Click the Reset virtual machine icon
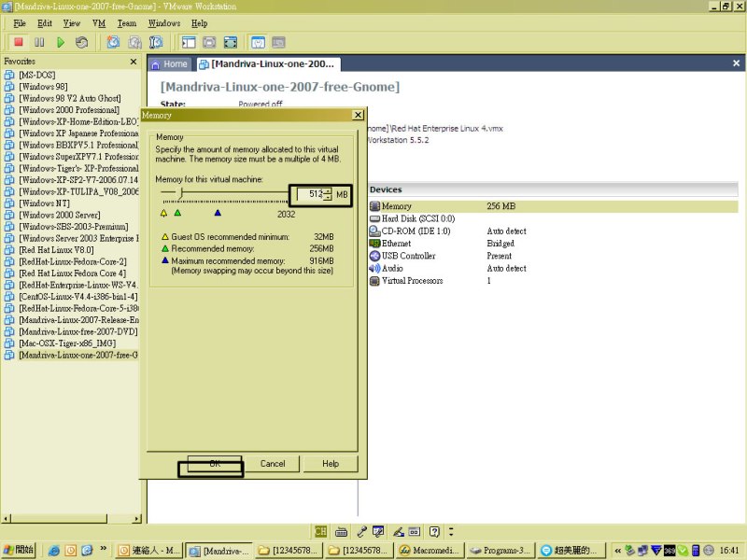 point(82,42)
